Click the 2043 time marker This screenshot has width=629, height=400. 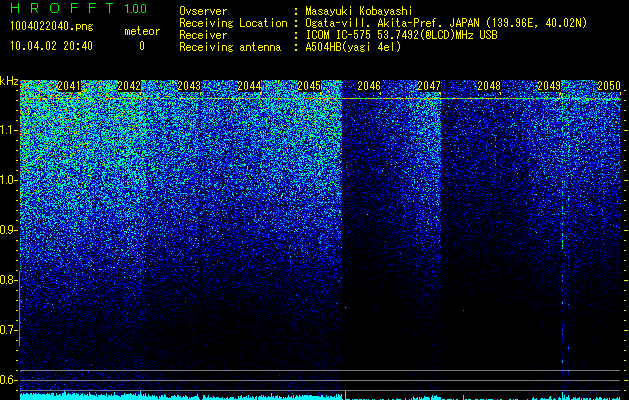189,86
